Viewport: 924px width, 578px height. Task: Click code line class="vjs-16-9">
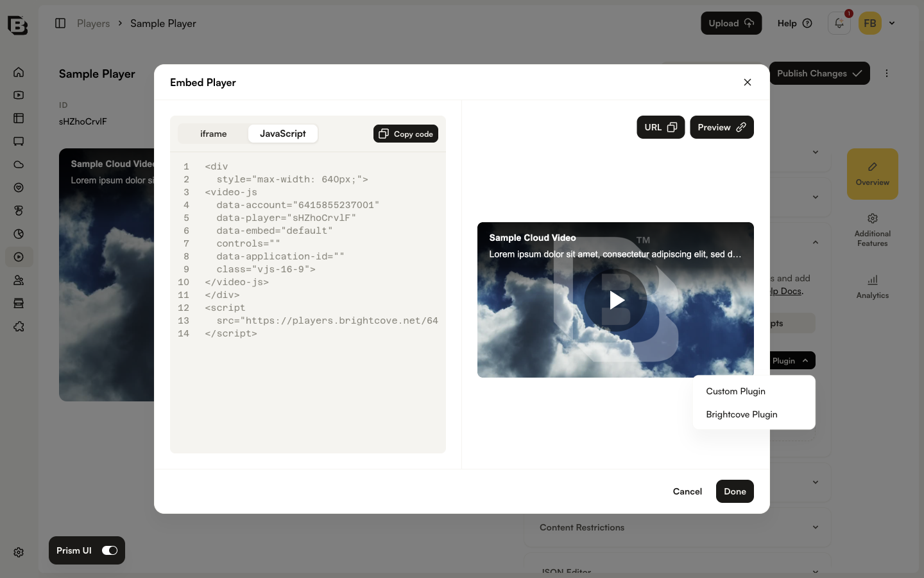266,269
